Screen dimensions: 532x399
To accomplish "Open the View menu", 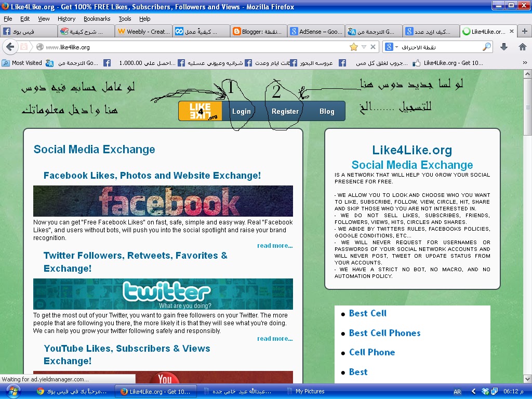I will click(x=44, y=19).
